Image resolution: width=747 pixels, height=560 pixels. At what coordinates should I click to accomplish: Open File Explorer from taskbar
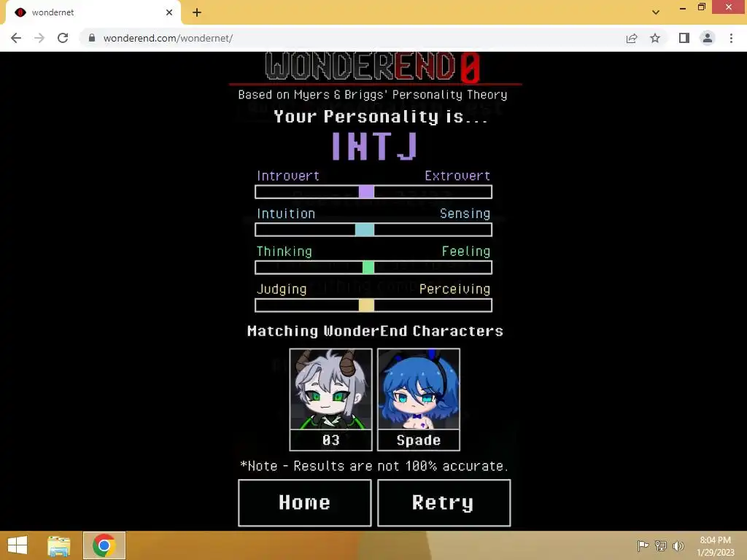coord(59,545)
